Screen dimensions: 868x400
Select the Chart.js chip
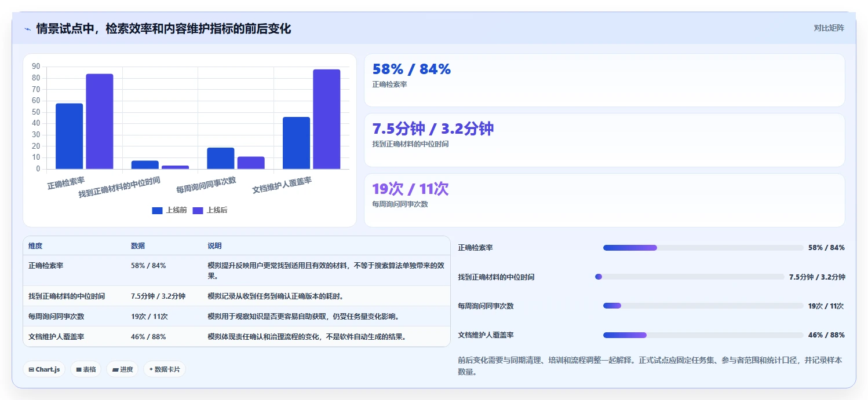coord(45,369)
